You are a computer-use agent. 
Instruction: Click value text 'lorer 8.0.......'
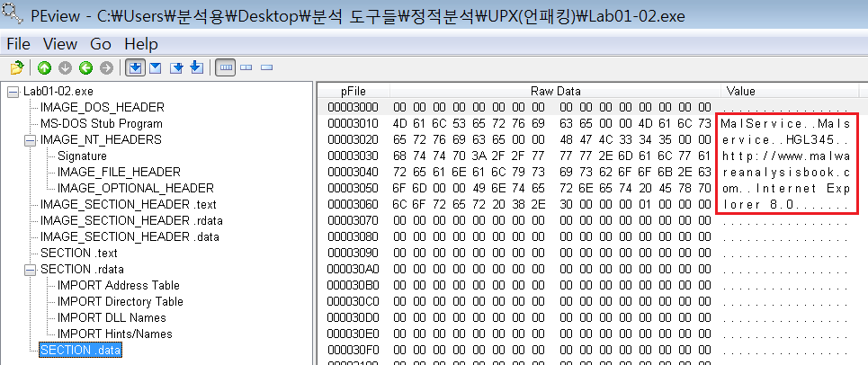[784, 205]
